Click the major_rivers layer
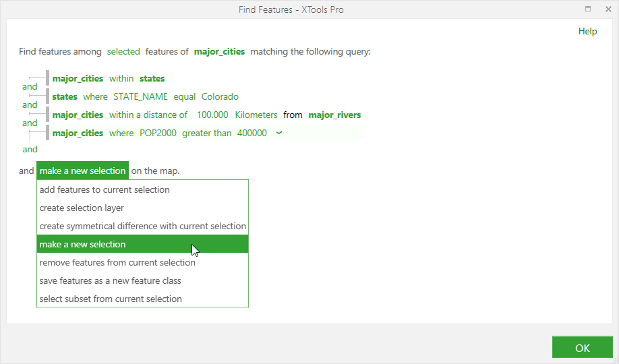 [334, 115]
